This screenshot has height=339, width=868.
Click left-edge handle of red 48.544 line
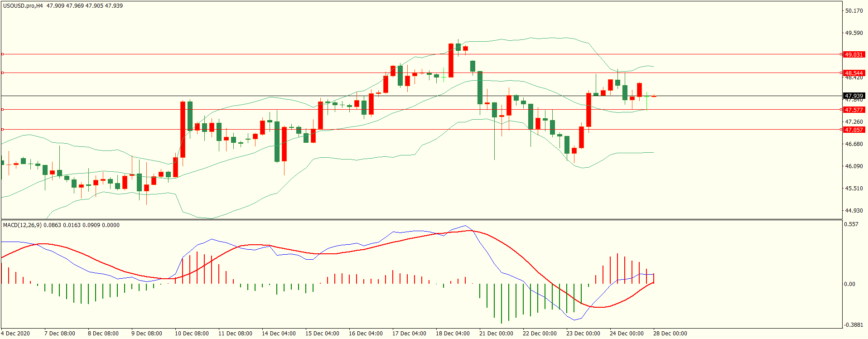pos(2,73)
